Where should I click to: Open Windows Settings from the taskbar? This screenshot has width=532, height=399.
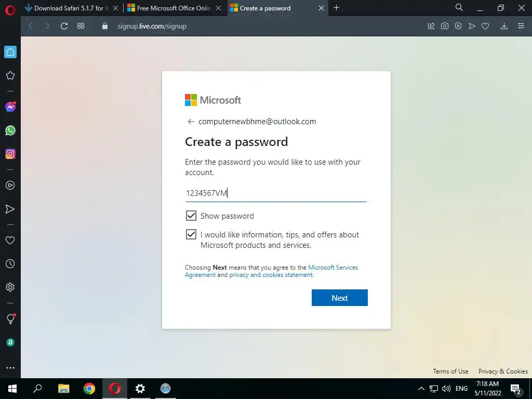pyautogui.click(x=140, y=389)
